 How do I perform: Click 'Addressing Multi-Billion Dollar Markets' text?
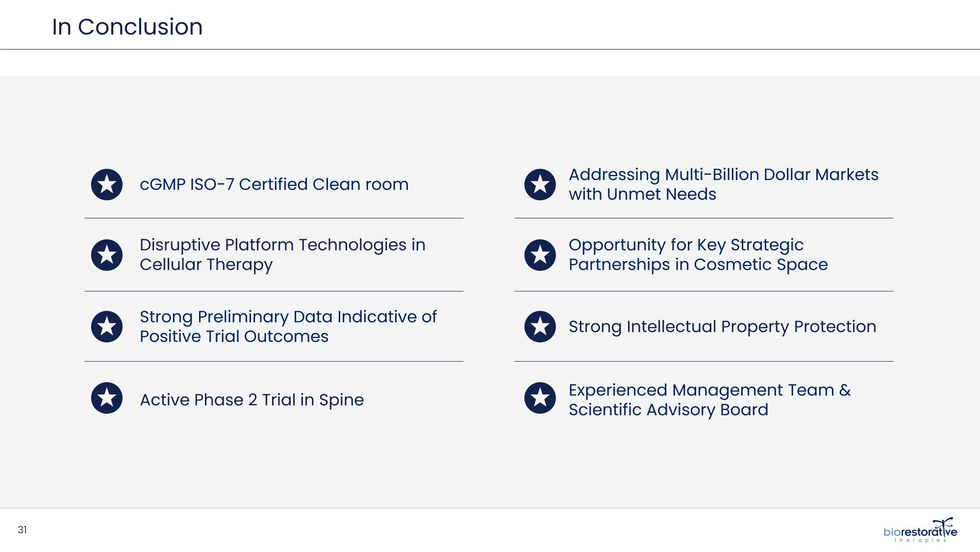click(723, 184)
